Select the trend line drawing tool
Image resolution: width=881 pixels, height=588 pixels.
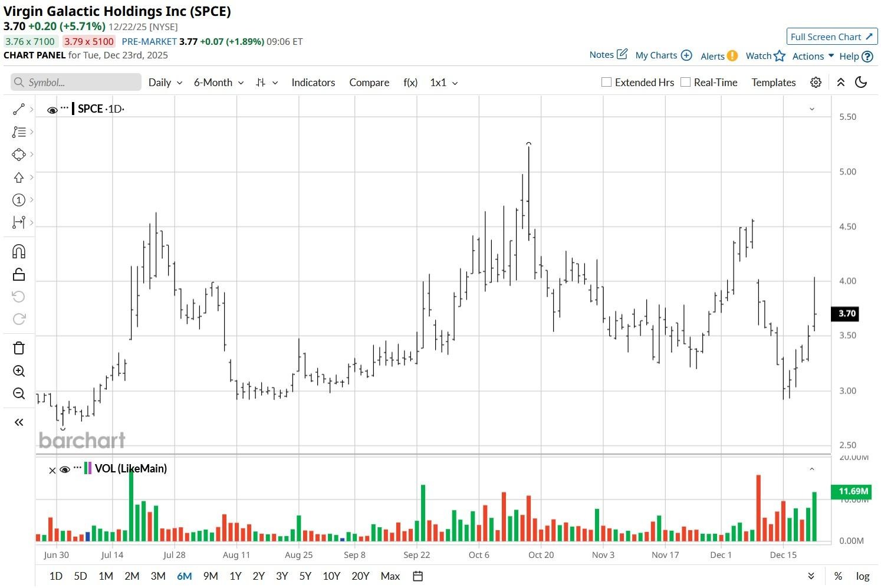[x=18, y=109]
